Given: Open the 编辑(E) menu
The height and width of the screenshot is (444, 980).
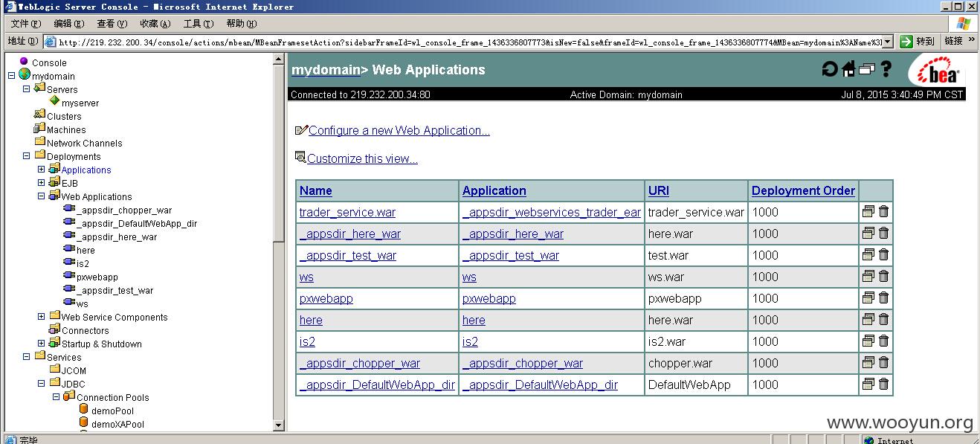Looking at the screenshot, I should point(69,24).
